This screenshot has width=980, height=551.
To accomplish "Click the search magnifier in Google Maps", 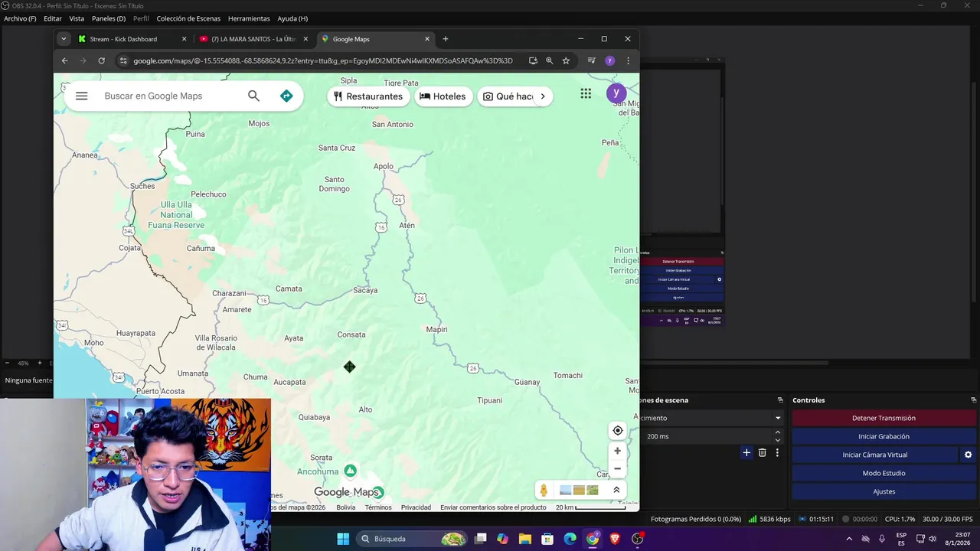I will (x=253, y=96).
